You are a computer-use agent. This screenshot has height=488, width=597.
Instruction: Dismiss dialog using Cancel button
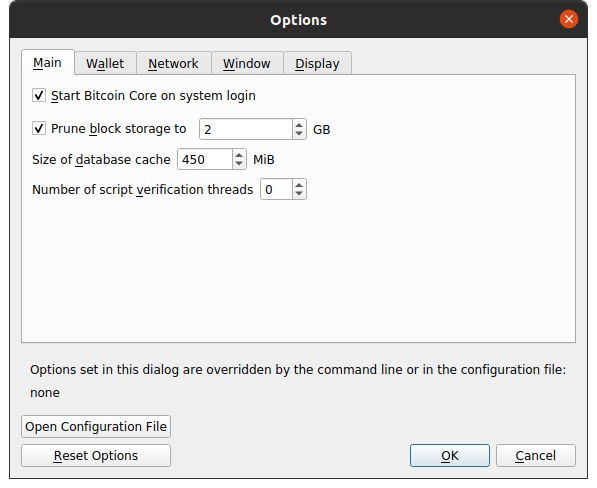pyautogui.click(x=536, y=455)
